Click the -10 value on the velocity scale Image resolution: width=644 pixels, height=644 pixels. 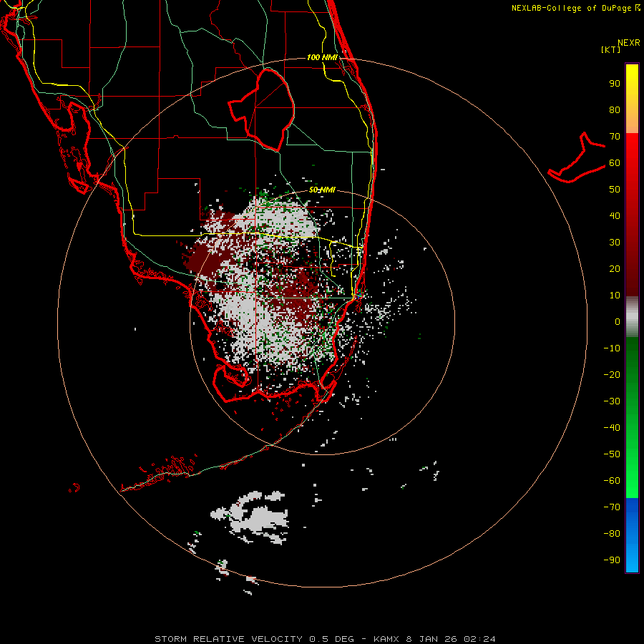[612, 348]
